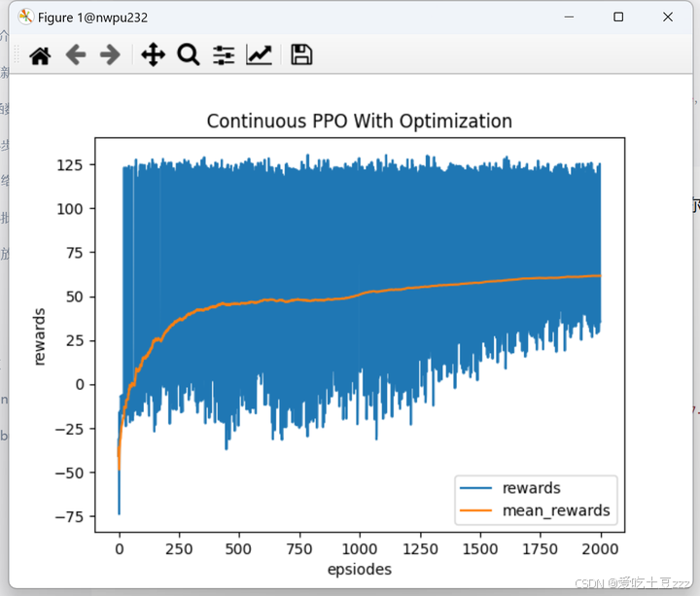Activate the Pan axes tool
Viewport: 700px width, 596px height.
tap(153, 55)
